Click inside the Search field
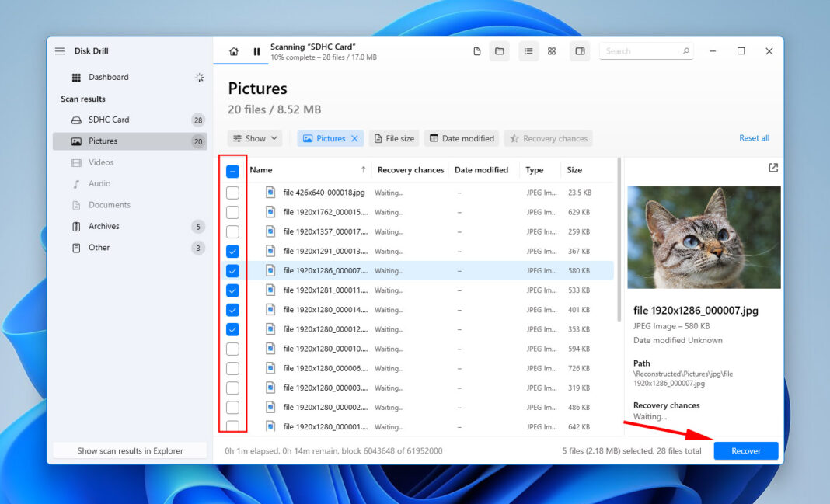 click(x=643, y=50)
